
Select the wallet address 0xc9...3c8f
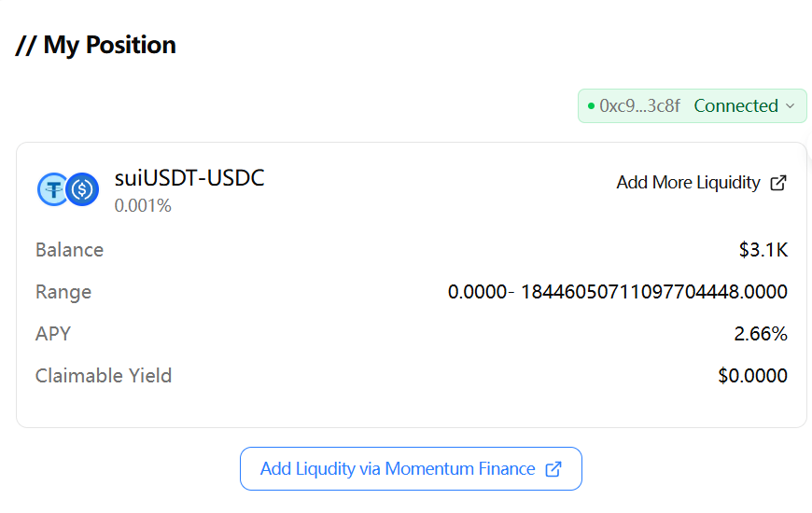(x=640, y=106)
